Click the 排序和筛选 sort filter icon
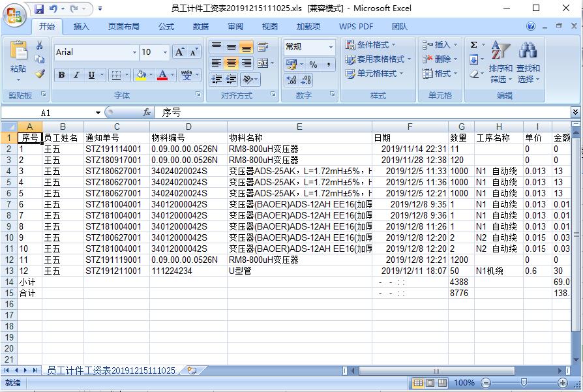This screenshot has width=583, height=392. click(500, 63)
